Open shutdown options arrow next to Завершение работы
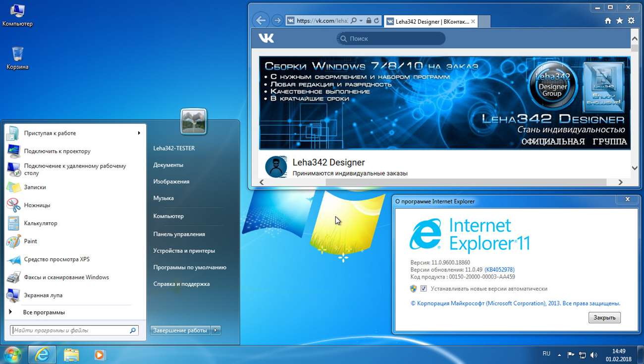Image resolution: width=644 pixels, height=364 pixels. pyautogui.click(x=215, y=330)
